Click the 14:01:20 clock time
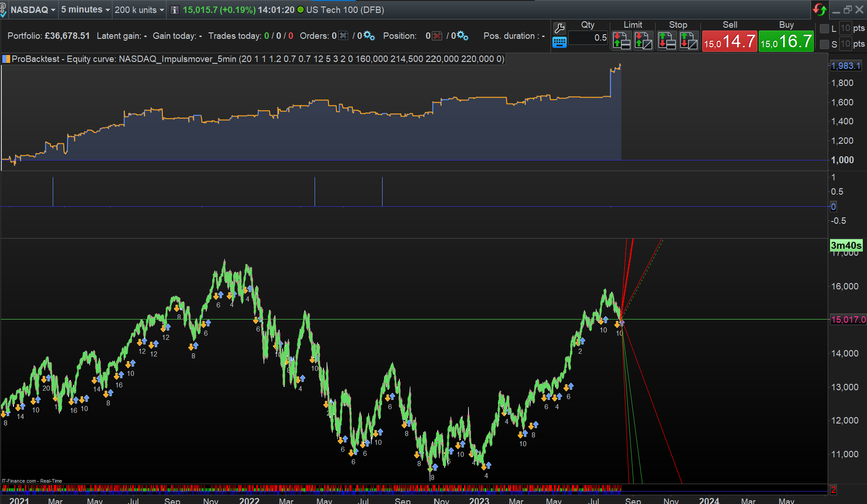Screen dimensions: 867x504 click(276, 10)
